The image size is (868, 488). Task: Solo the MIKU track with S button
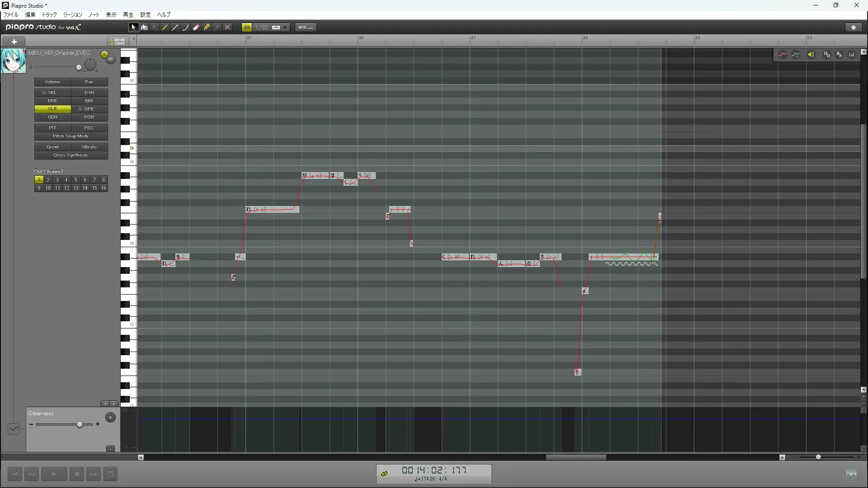coord(104,55)
